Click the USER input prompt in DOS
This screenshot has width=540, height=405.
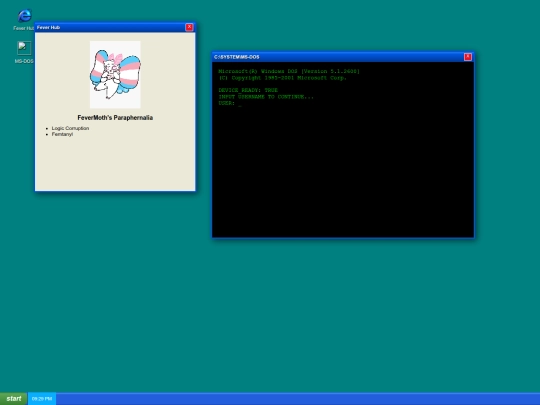click(x=230, y=103)
